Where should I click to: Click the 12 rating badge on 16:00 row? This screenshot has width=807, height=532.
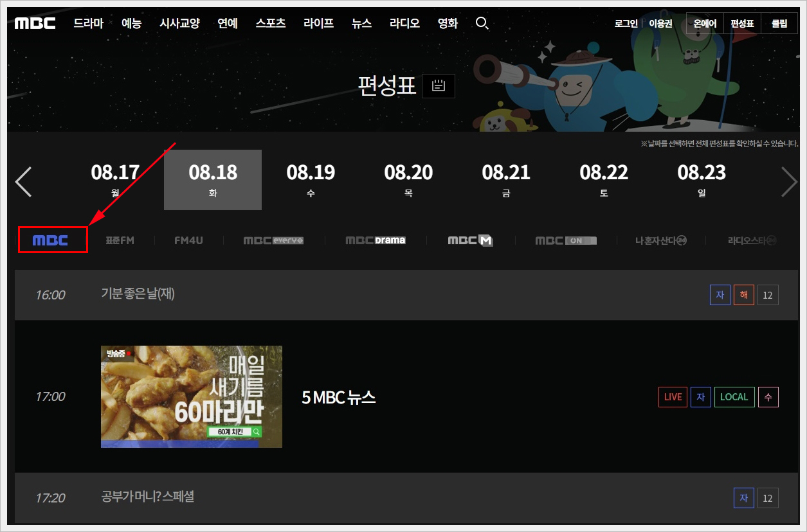[x=768, y=295]
